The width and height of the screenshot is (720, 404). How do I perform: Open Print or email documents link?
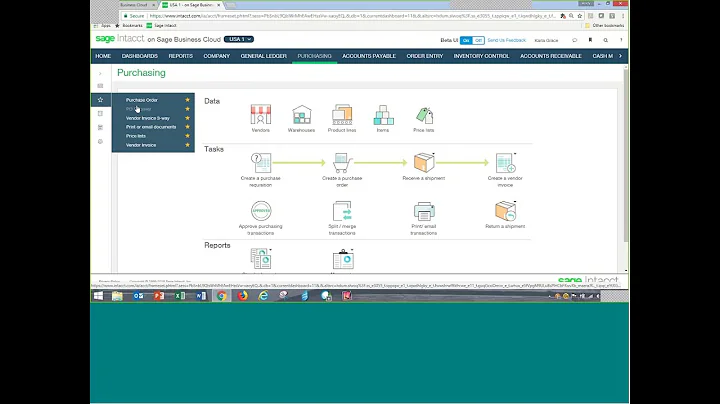click(x=151, y=127)
